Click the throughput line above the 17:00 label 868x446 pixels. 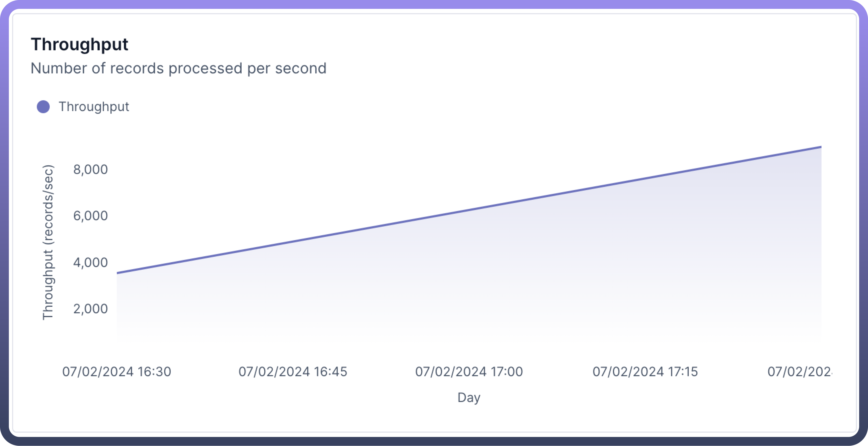(469, 210)
